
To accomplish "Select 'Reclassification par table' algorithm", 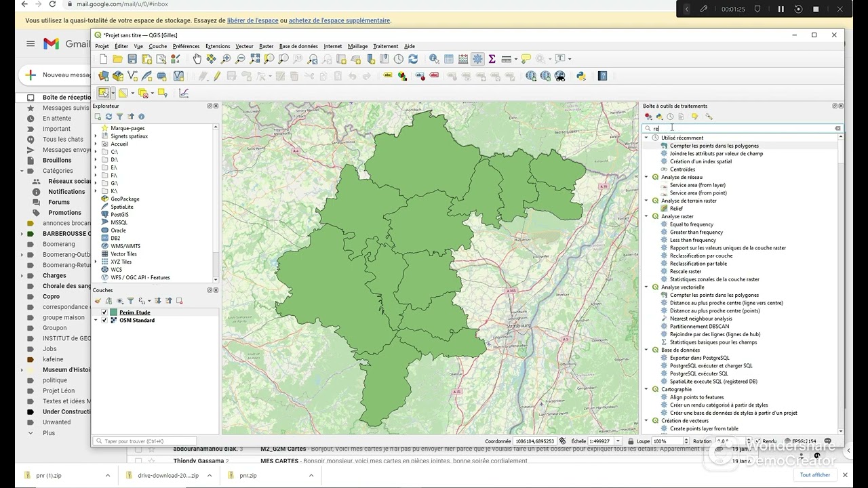I will coord(698,264).
